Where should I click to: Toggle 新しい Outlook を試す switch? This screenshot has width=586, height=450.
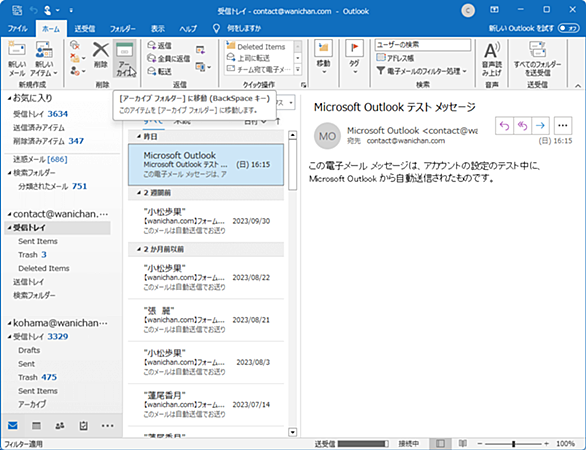pos(569,28)
